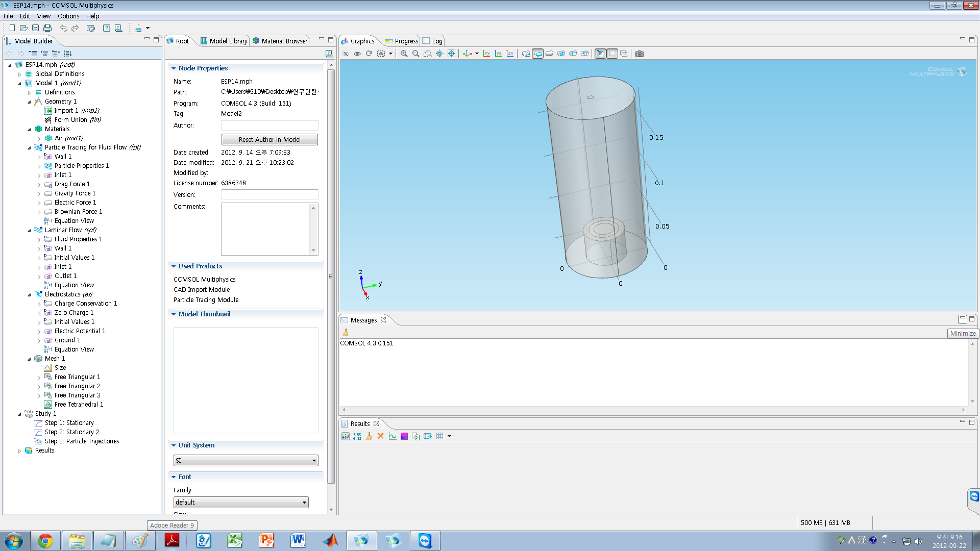Click the Author input field
This screenshot has height=551, width=980.
click(269, 126)
